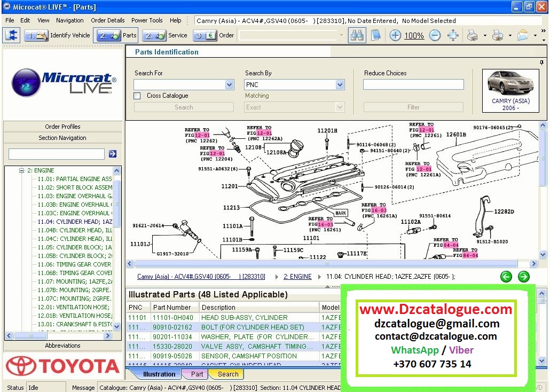Screen dimensions: 550x392
Task: Sort by the Description column header
Action: pos(259,308)
